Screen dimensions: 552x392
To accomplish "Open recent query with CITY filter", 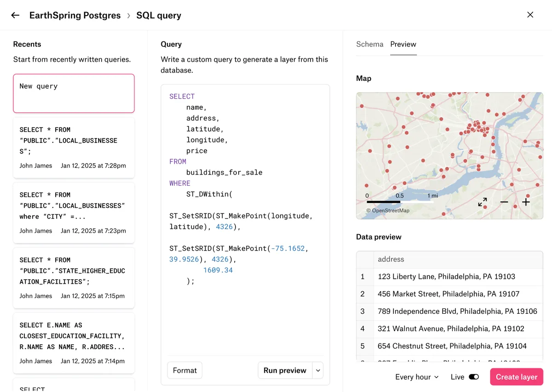I will pyautogui.click(x=74, y=213).
